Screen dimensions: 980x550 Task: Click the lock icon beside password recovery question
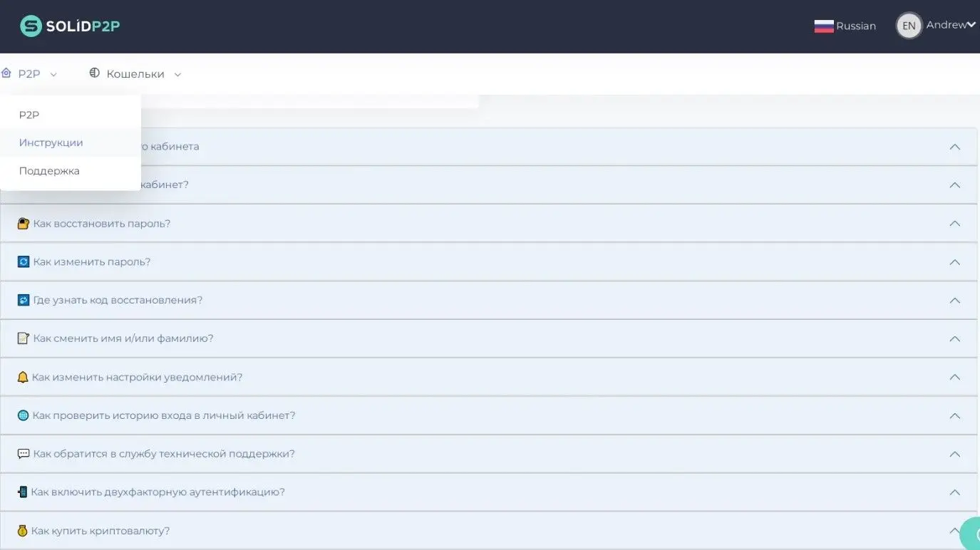pos(24,224)
